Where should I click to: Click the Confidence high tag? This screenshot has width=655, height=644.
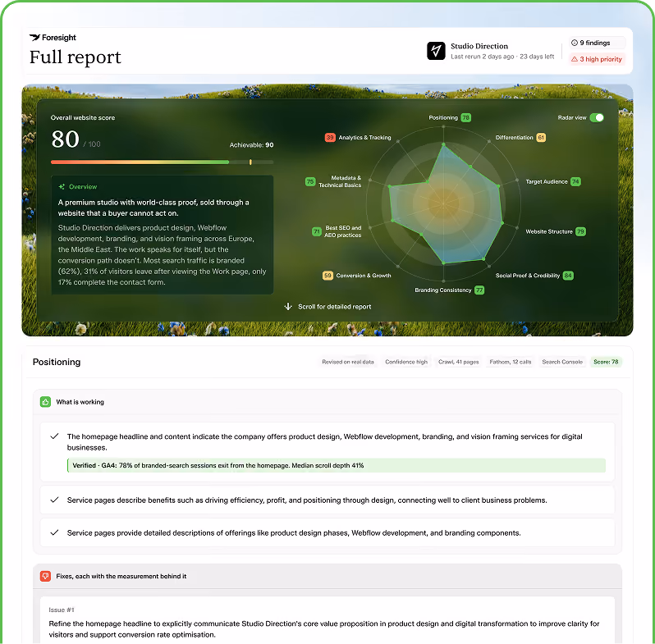tap(406, 362)
